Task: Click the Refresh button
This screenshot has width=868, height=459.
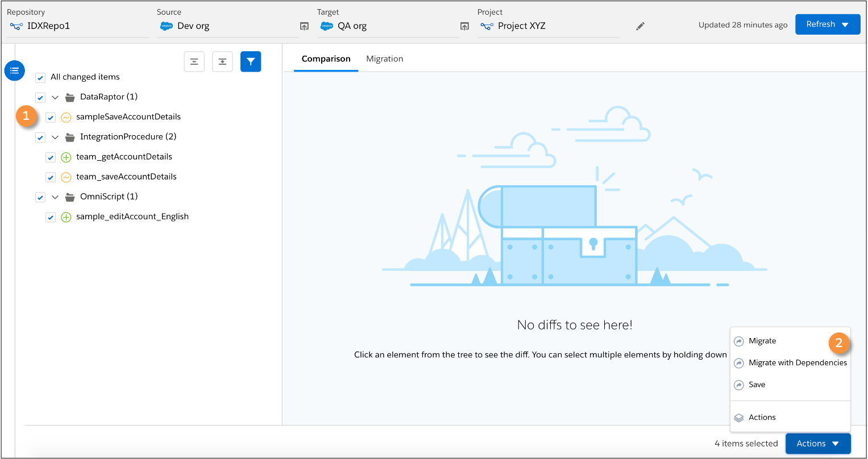Action: tap(821, 24)
